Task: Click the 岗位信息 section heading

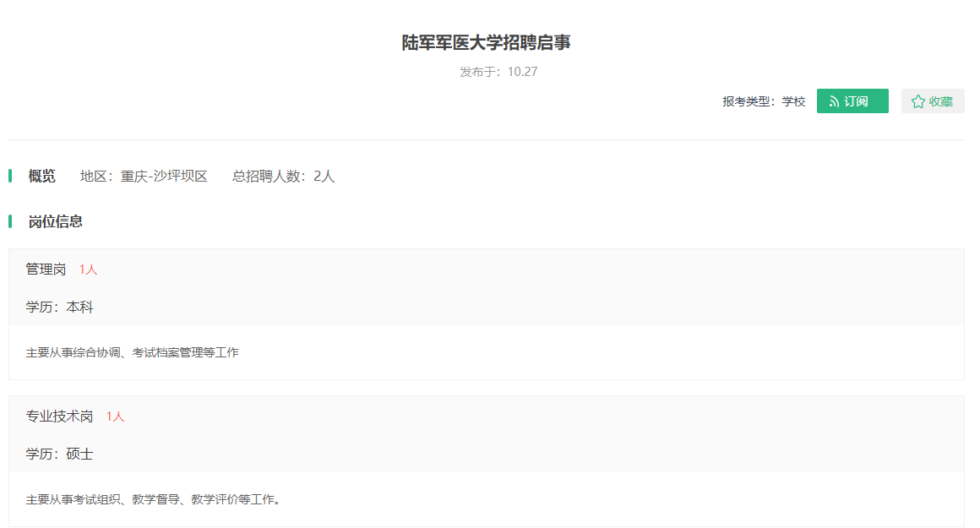Action: pyautogui.click(x=56, y=222)
